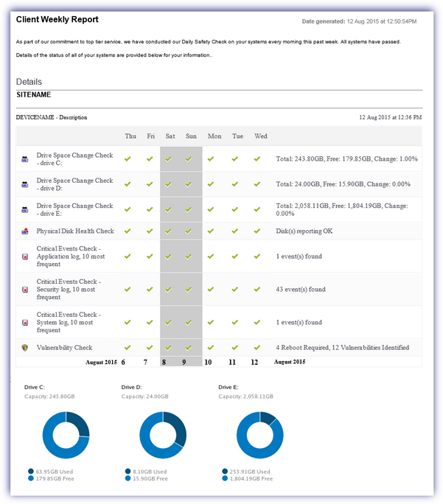Select the Sat column header
The height and width of the screenshot is (504, 443).
[170, 136]
